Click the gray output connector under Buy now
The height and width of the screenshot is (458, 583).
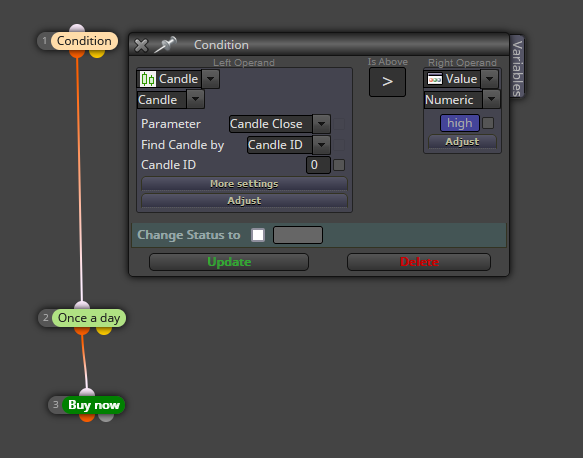(x=106, y=417)
